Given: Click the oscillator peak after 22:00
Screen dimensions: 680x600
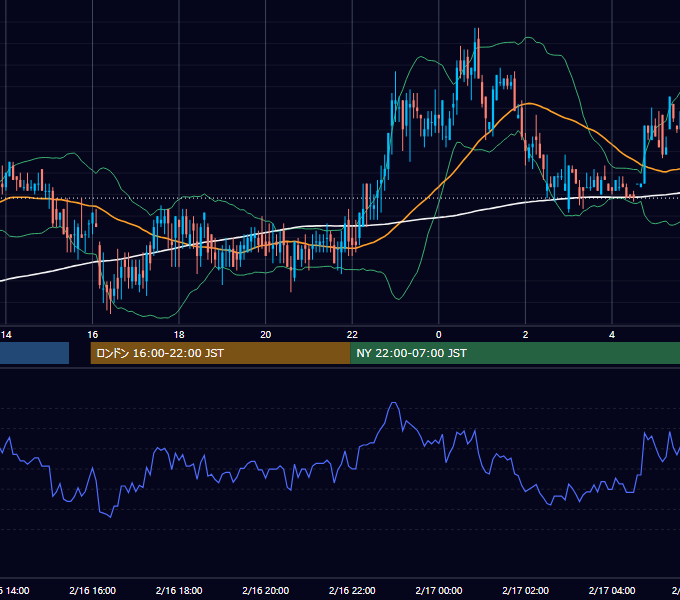Looking at the screenshot, I should pyautogui.click(x=394, y=404).
